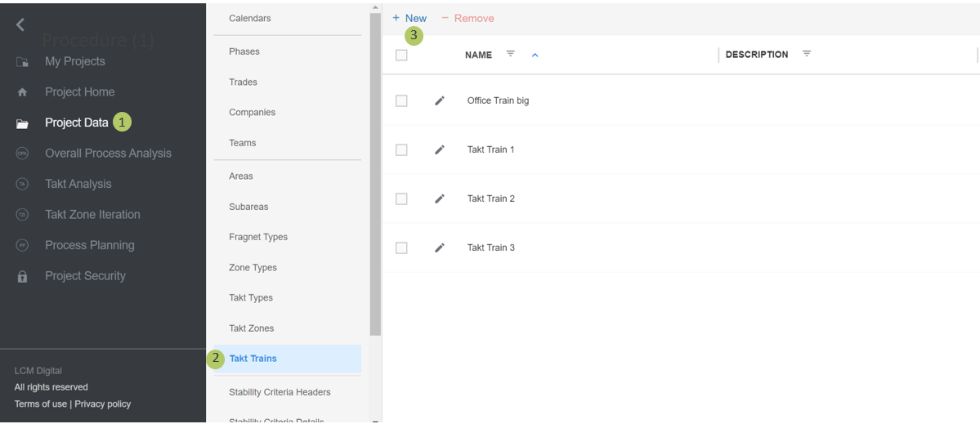Select the Takt Train 2 row checkbox
The width and height of the screenshot is (980, 424).
[401, 199]
